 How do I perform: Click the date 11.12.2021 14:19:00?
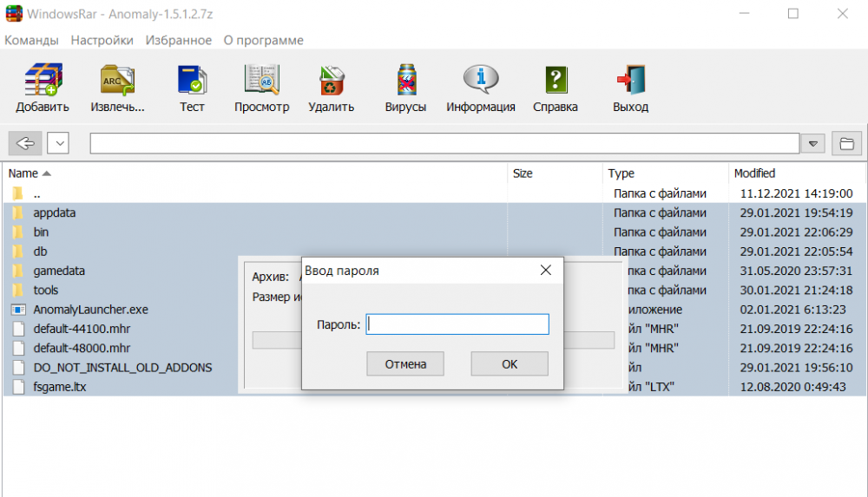point(796,193)
